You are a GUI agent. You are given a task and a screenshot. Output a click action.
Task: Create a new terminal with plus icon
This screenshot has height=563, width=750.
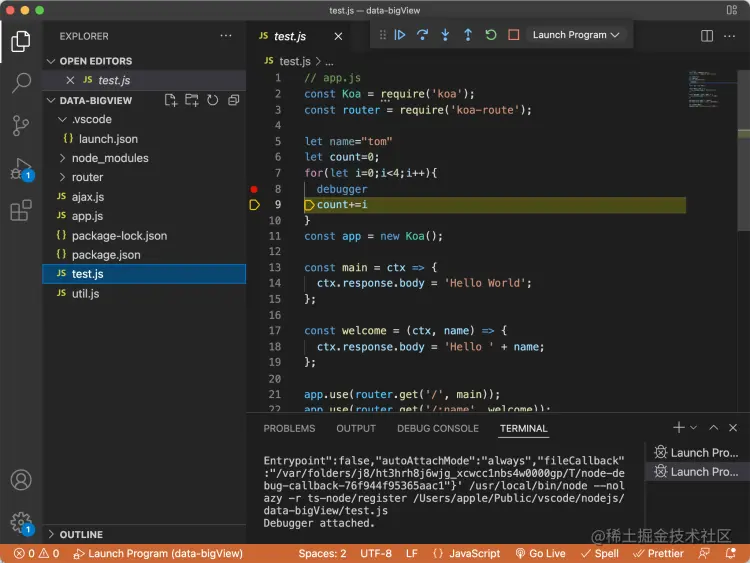coord(679,428)
